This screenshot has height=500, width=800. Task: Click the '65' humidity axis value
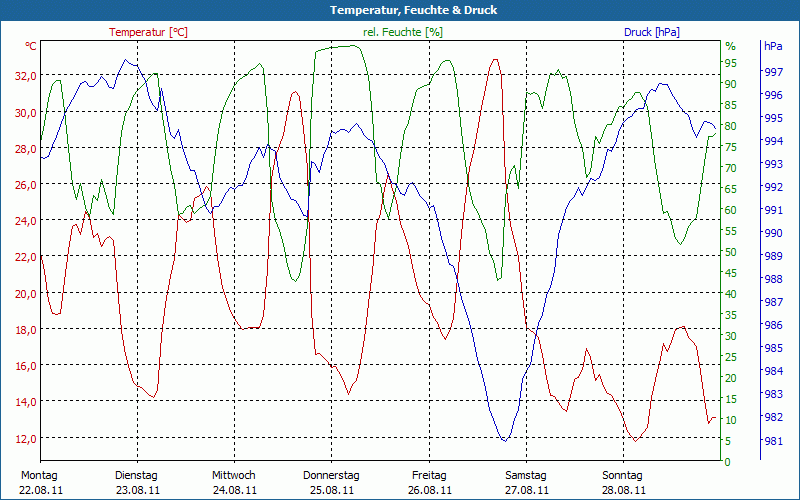731,189
